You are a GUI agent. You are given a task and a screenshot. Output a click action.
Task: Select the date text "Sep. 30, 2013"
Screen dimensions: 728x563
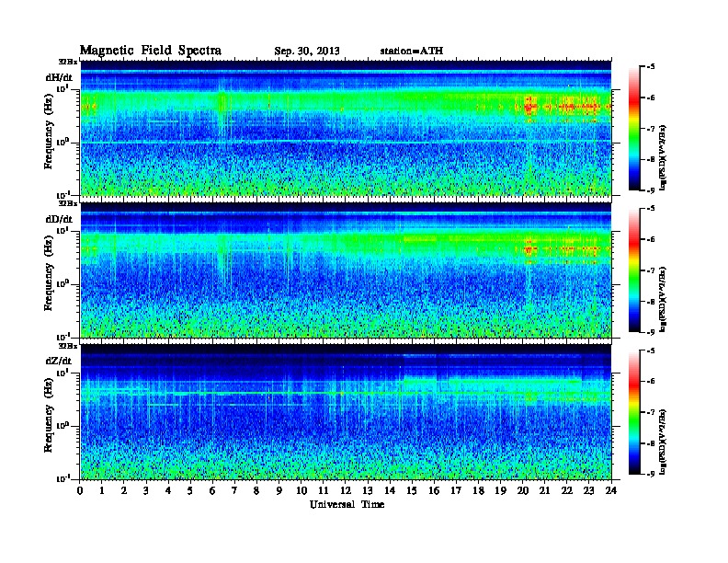(306, 52)
